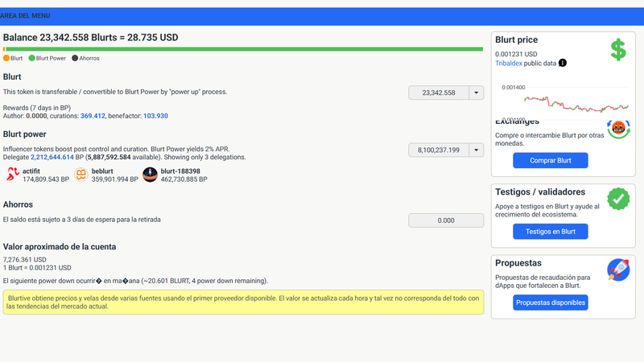The height and width of the screenshot is (362, 644).
Task: Click the Testigos en Blurt button
Action: pos(550,232)
